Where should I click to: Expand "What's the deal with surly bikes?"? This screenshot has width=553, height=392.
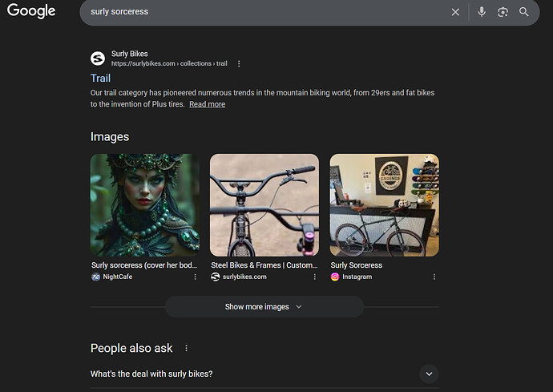coord(429,374)
